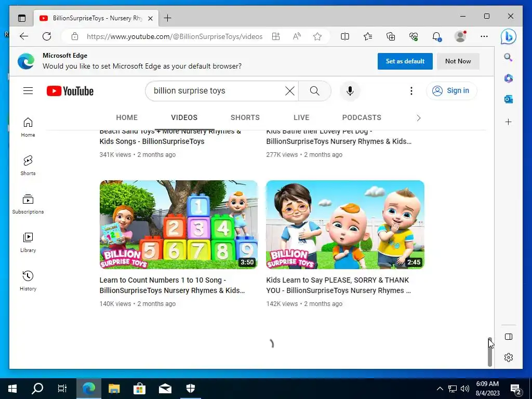Open sidebar settings gear
Screen dimensions: 532x399
(508, 357)
